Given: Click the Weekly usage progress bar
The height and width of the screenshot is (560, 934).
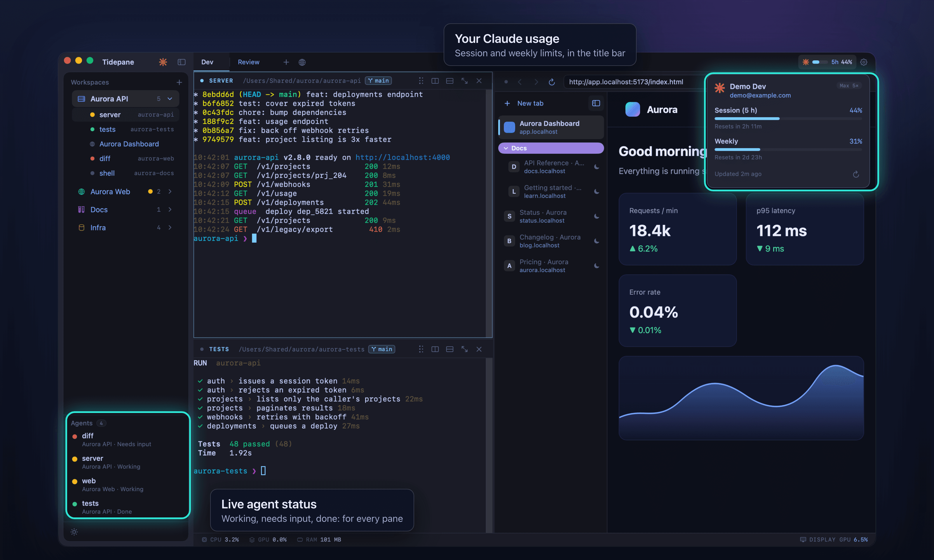Looking at the screenshot, I should (x=788, y=149).
